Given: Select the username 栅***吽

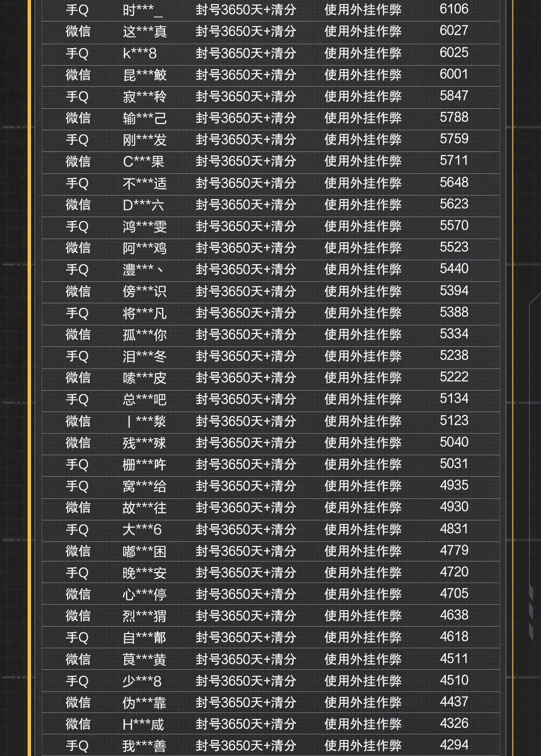Looking at the screenshot, I should [145, 464].
